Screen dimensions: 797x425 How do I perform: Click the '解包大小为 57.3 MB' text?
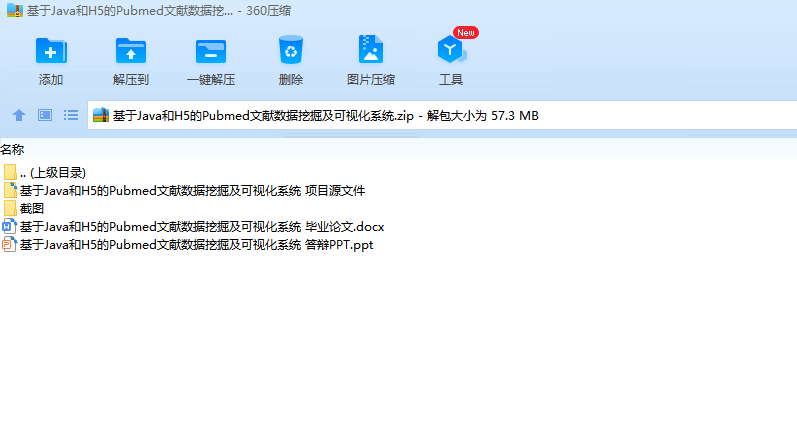point(482,116)
